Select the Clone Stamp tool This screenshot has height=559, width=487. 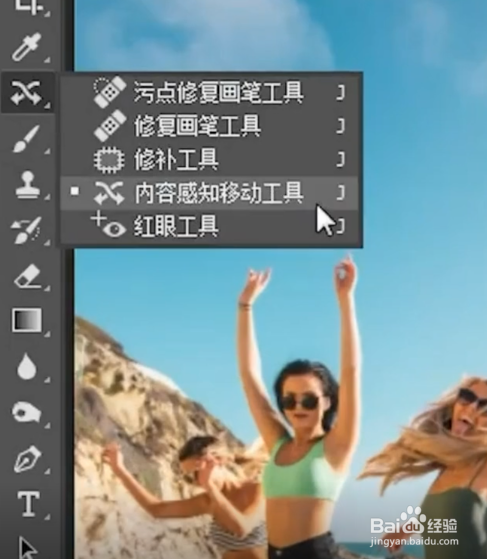(27, 184)
